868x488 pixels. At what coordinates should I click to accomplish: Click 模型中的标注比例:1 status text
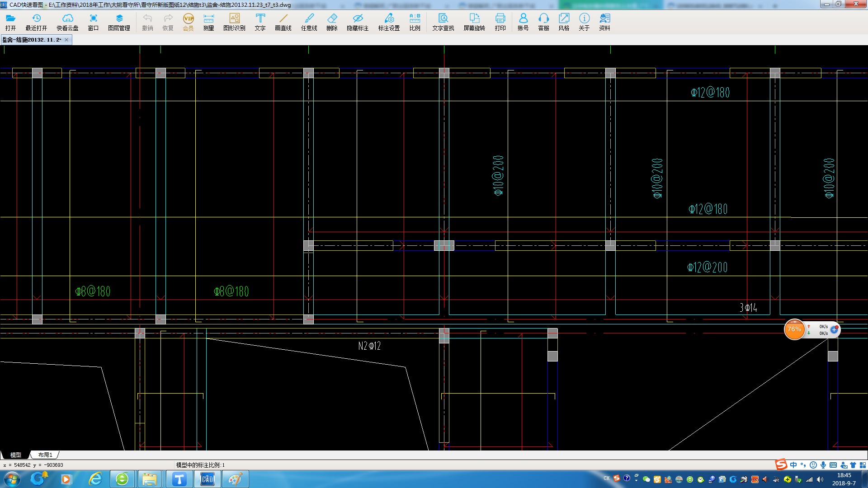tap(200, 465)
